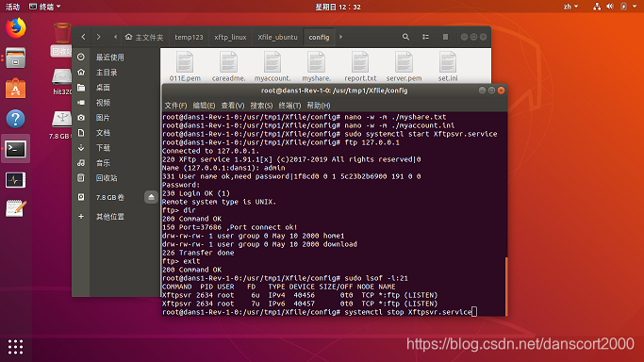Image resolution: width=644 pixels, height=362 pixels.
Task: Open terminal 搜索(S) menu
Action: click(261, 106)
